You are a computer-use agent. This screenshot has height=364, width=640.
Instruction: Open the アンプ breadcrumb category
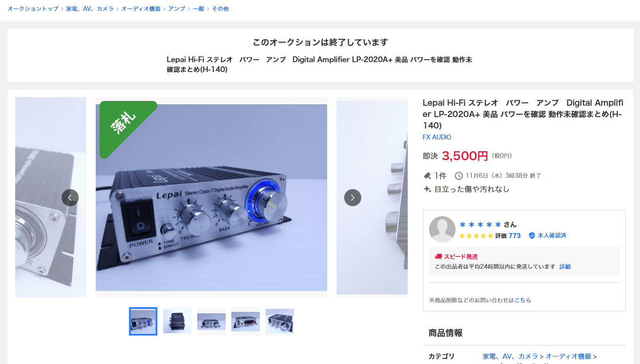point(177,9)
